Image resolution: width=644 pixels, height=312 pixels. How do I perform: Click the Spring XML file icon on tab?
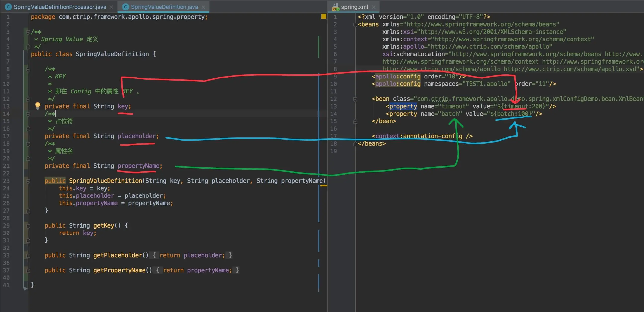point(335,7)
